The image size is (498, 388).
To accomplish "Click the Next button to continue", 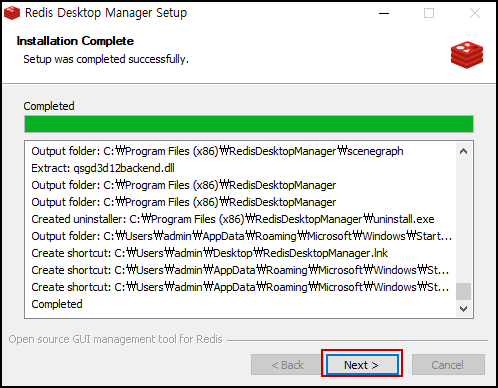I will pos(362,365).
